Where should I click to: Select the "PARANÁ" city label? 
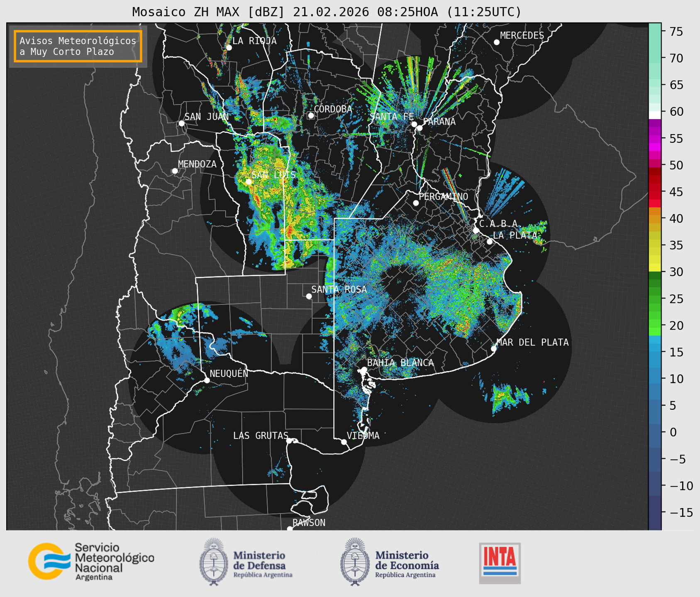click(x=439, y=122)
